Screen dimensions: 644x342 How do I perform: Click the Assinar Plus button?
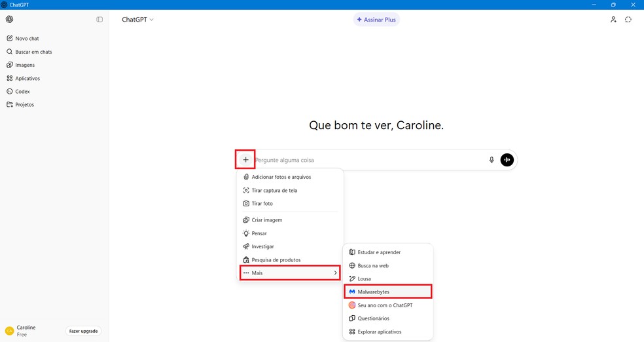click(x=376, y=19)
